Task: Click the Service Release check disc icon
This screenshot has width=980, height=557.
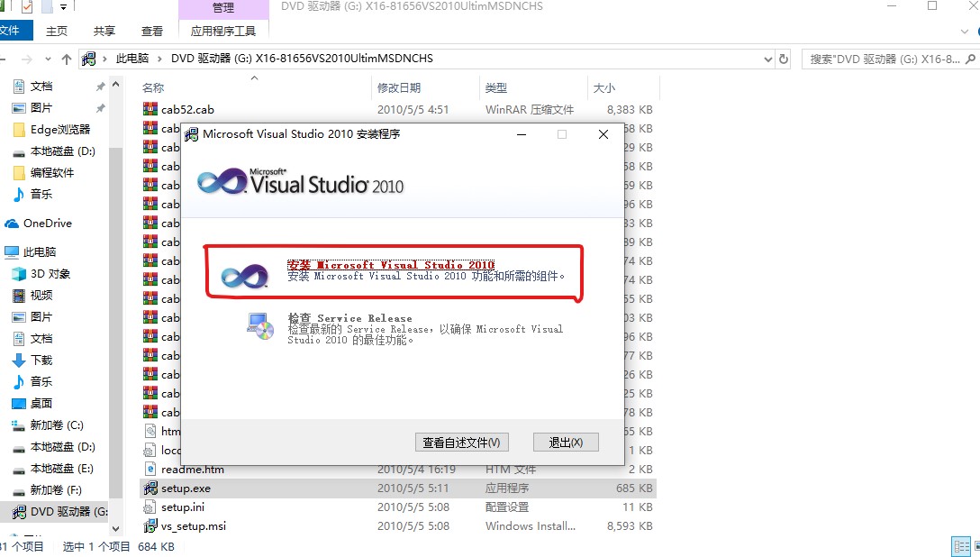Action: (x=260, y=325)
